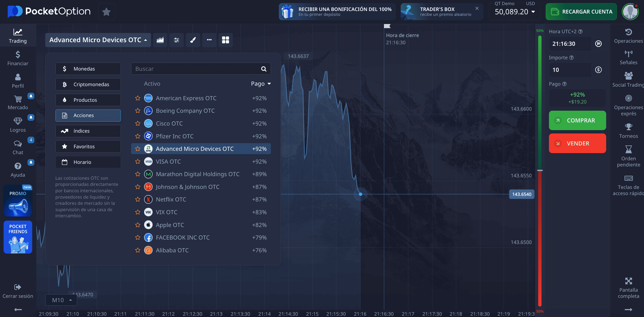Click the Importe amount field

[570, 70]
